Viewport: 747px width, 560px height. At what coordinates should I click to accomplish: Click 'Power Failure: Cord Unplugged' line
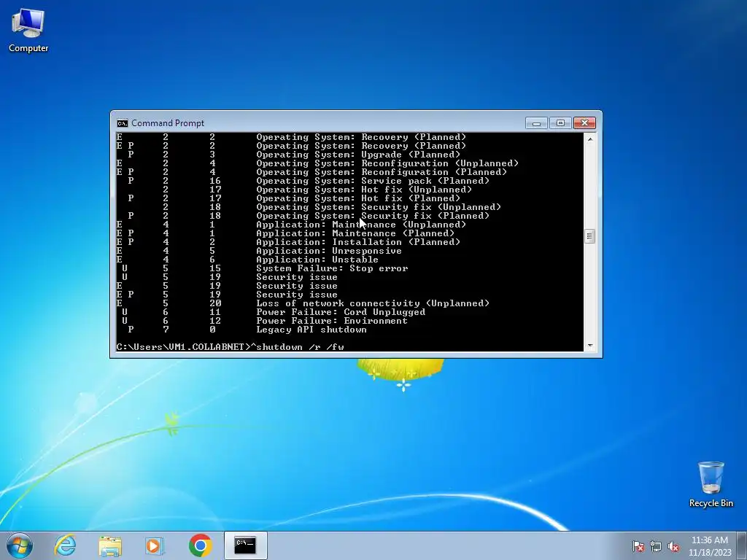(341, 312)
